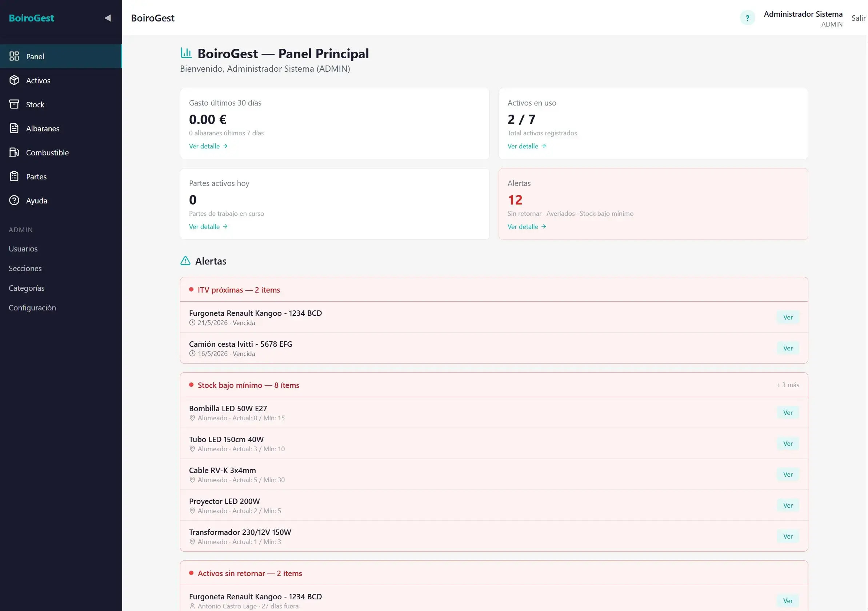Click Ver detalle under Gasto últimos 30 días
The image size is (868, 611).
coord(208,146)
